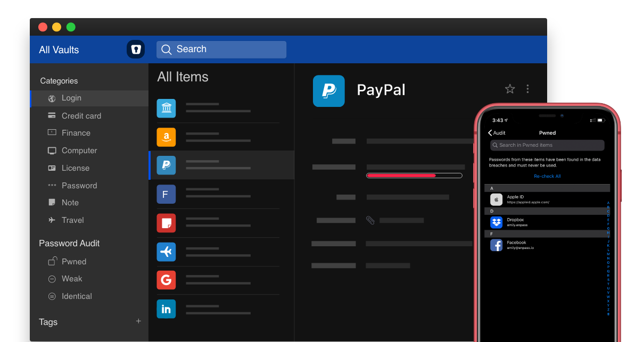The width and height of the screenshot is (644, 342).
Task: Open the Apple ID entry on the phone
Action: click(x=547, y=199)
